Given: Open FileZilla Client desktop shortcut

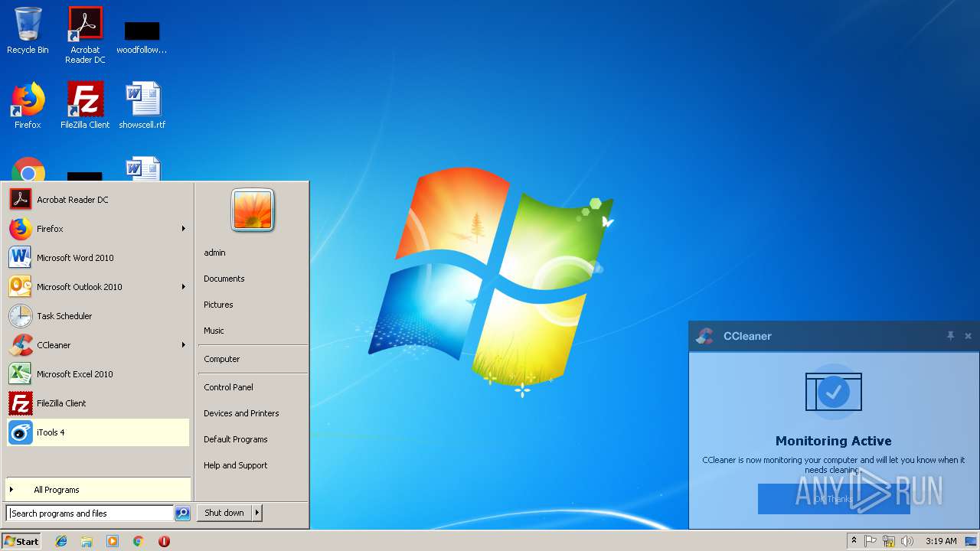Looking at the screenshot, I should [x=85, y=106].
